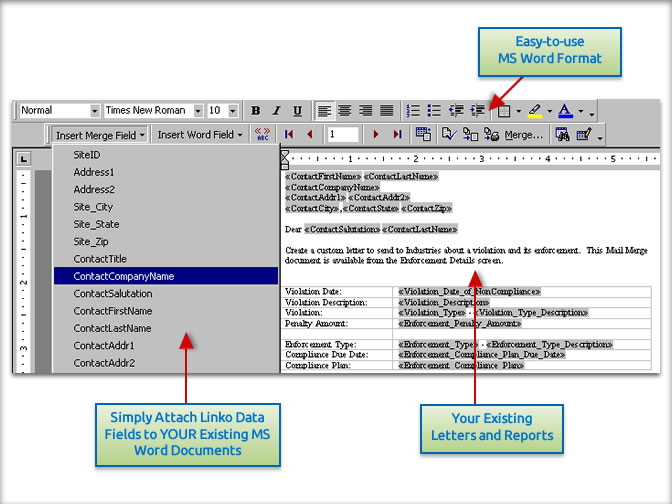Go to next record

[376, 135]
